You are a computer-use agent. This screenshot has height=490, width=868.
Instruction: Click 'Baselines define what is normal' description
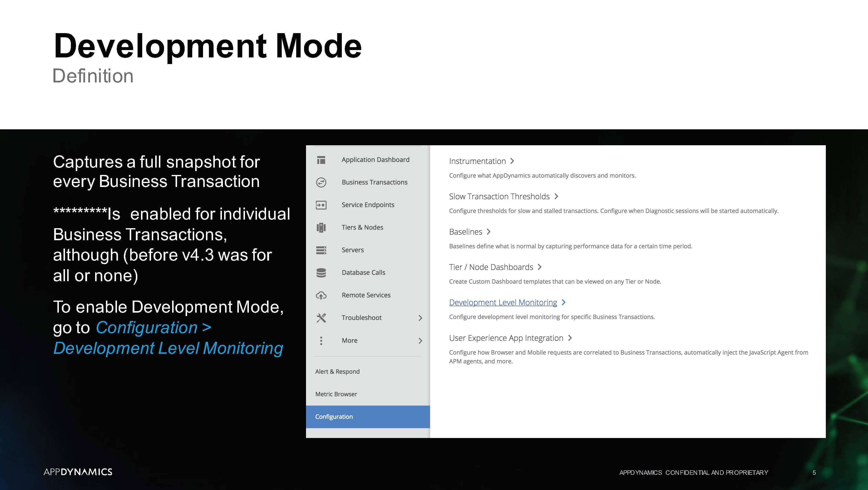point(571,246)
